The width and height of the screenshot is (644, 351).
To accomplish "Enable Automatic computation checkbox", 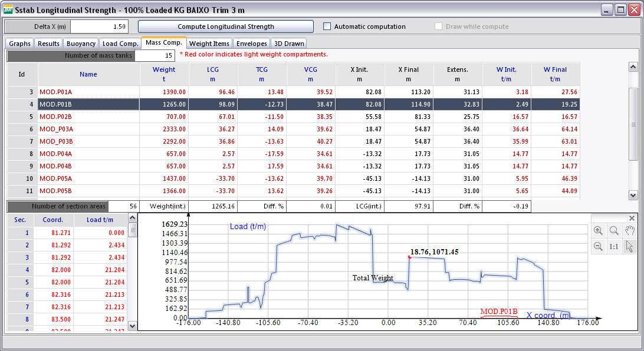I will (x=327, y=27).
